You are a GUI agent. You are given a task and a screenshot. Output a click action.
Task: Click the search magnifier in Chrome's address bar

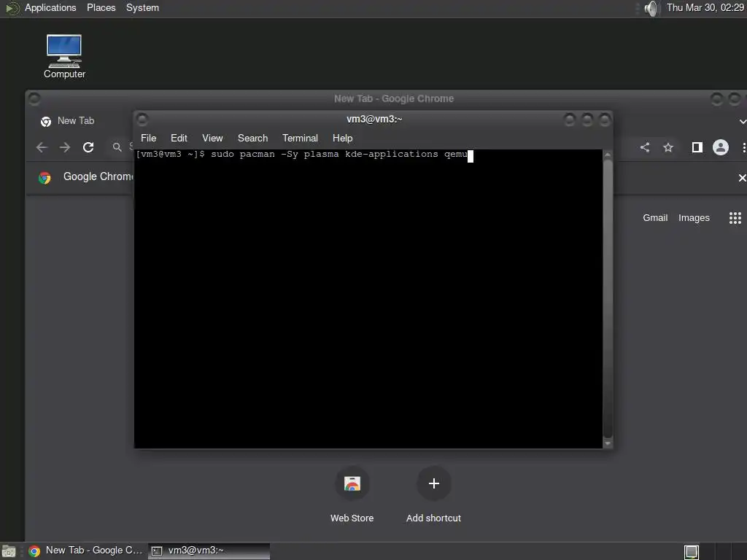point(117,147)
